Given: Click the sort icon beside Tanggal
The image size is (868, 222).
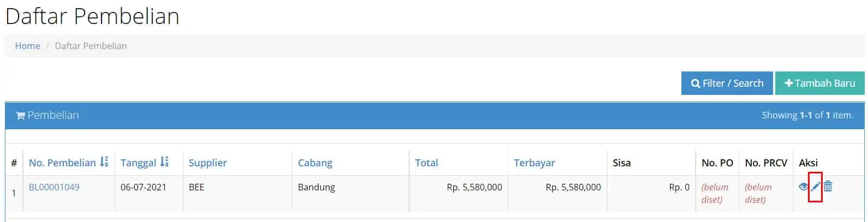Looking at the screenshot, I should 164,162.
